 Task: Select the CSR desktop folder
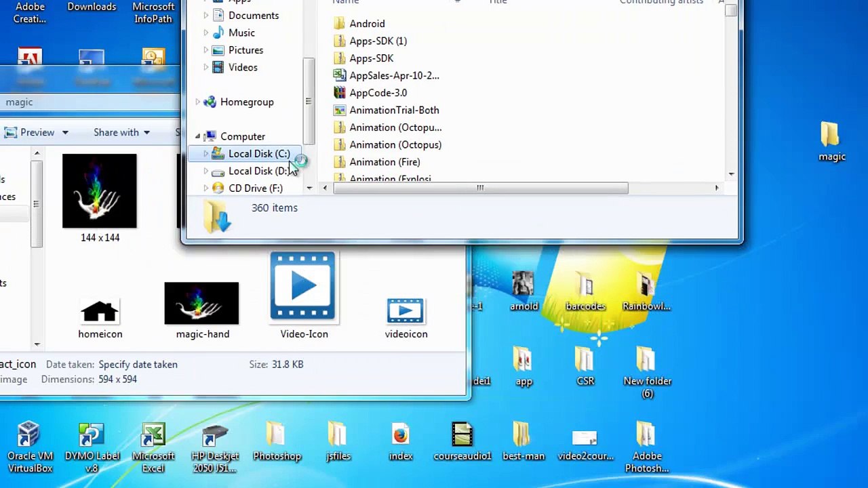tap(585, 367)
